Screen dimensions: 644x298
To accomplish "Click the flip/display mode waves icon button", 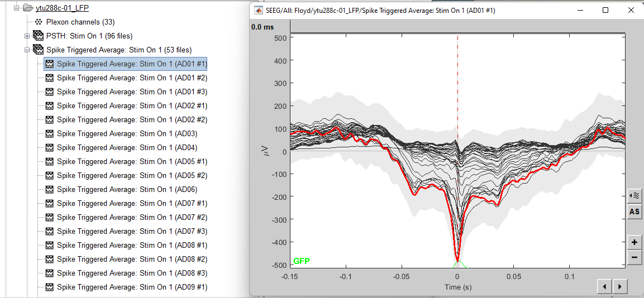I will point(634,195).
